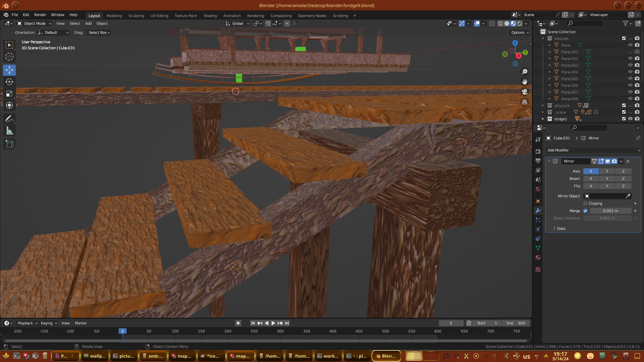The height and width of the screenshot is (362, 644).
Task: Select the Annotate pencil tool
Action: point(9,119)
